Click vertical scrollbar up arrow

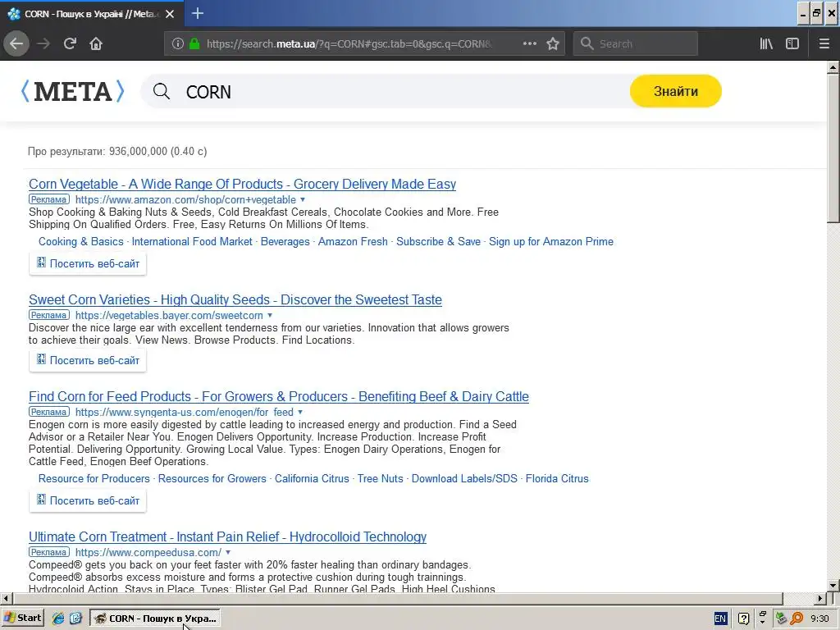(833, 67)
